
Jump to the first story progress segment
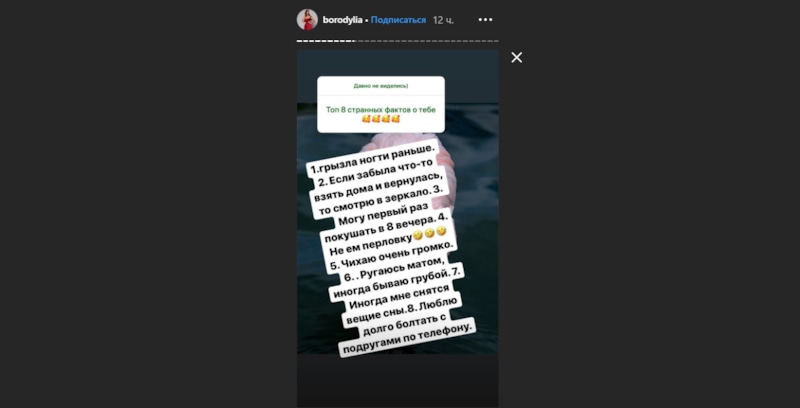click(x=299, y=41)
